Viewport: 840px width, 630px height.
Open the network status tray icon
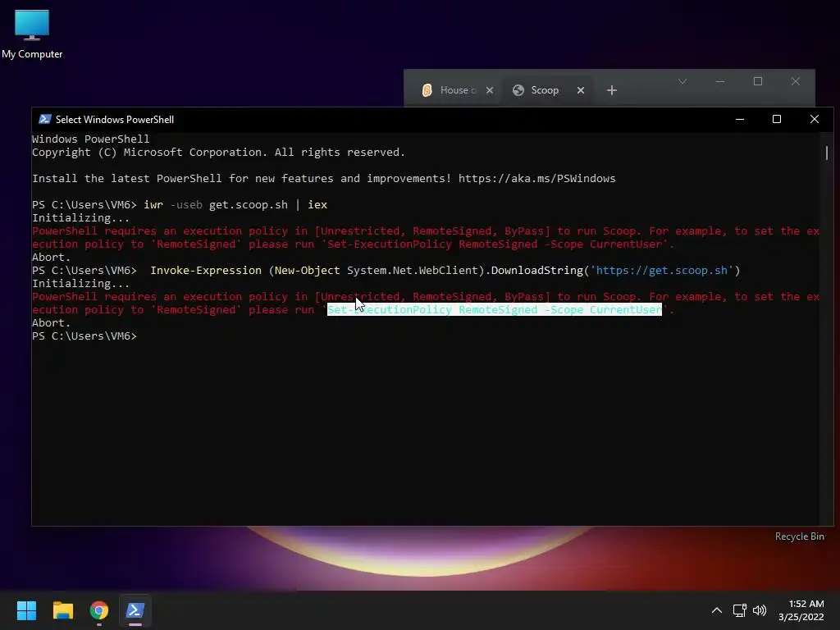coord(740,610)
